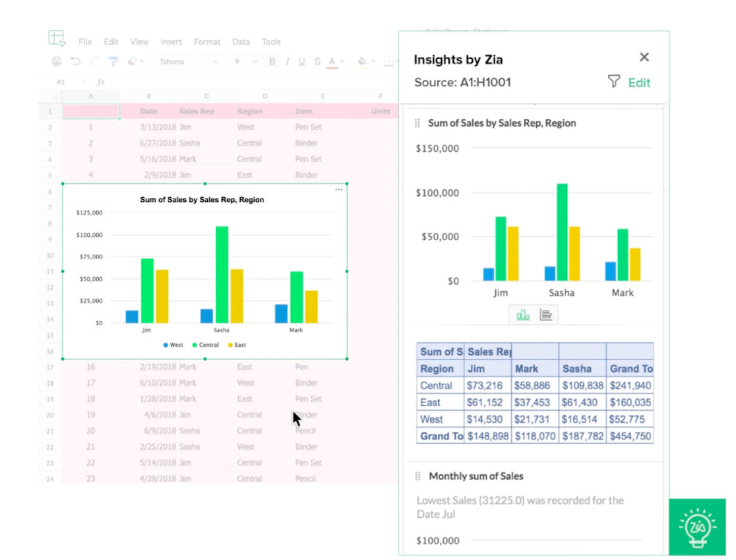Click the Zia lightbulb assistant button
The image size is (736, 560).
(x=698, y=526)
